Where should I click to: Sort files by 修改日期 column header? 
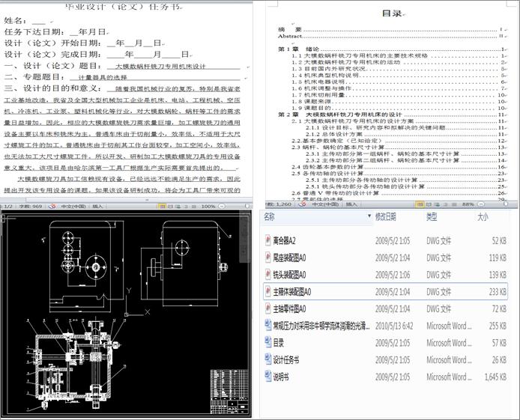[385, 217]
